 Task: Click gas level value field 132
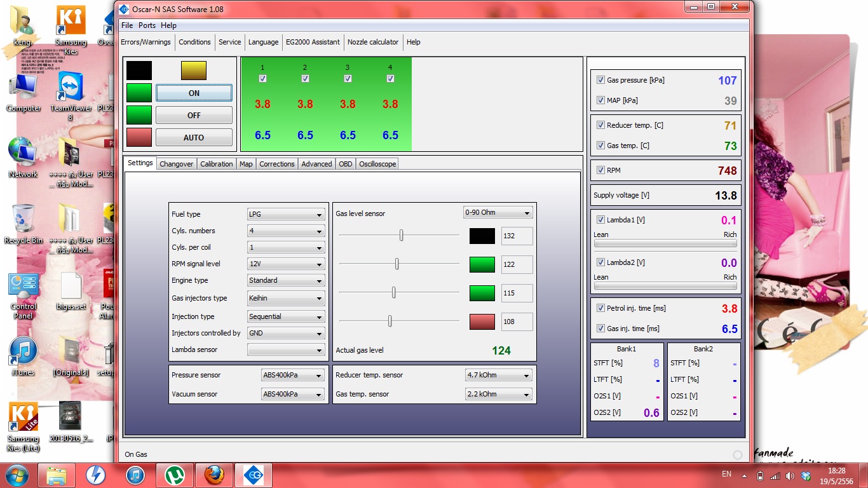click(517, 236)
